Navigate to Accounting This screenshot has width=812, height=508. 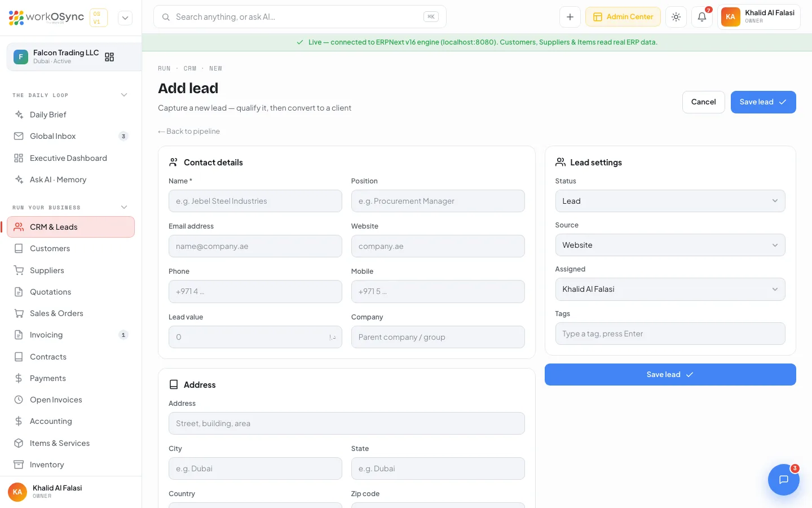71,421
